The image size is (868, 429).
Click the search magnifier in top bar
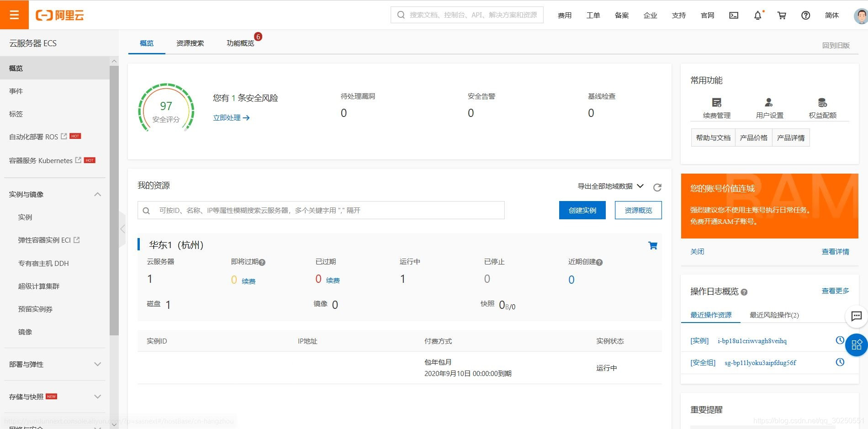[x=401, y=15]
